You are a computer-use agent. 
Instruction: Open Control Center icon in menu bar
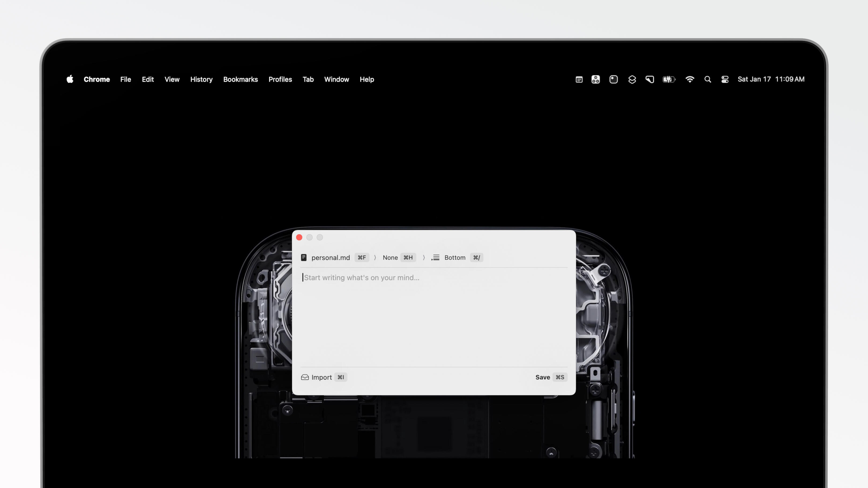pyautogui.click(x=725, y=80)
